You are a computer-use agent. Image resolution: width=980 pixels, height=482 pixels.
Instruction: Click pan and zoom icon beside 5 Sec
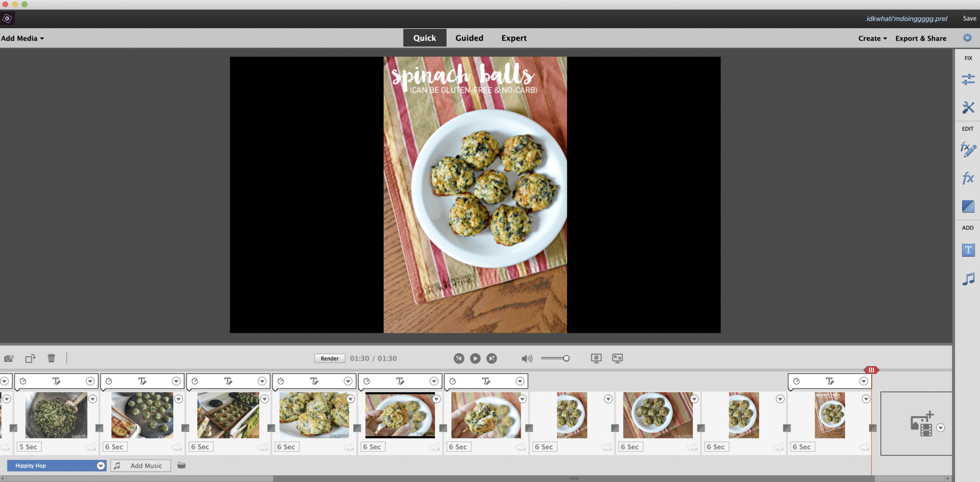(91, 447)
